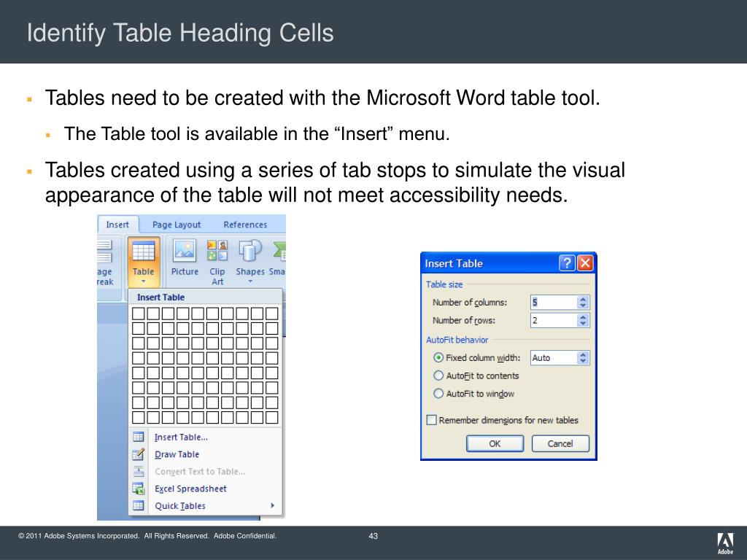Click Cancel in the Insert Table dialog

[560, 443]
